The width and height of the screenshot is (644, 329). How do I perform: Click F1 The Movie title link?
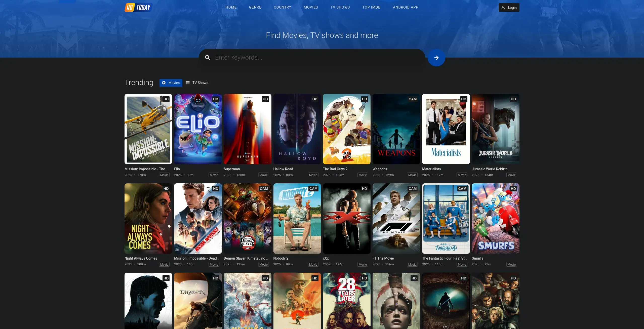tap(383, 258)
